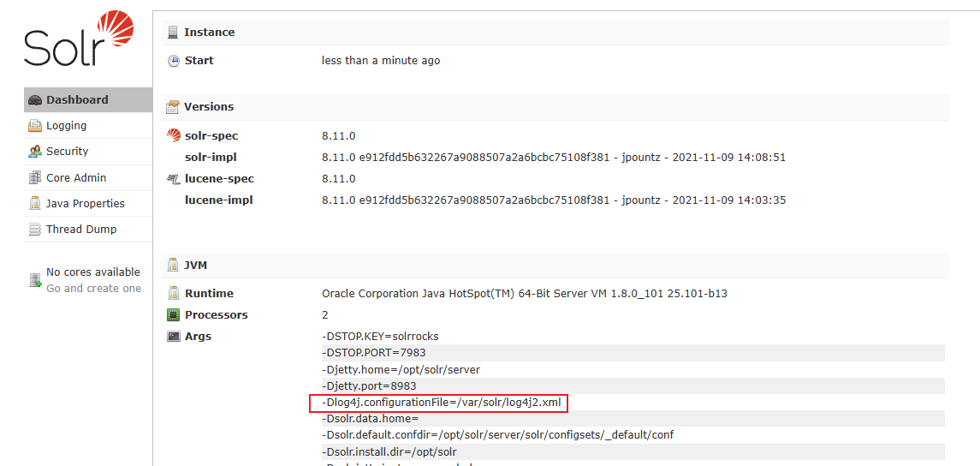The image size is (980, 466).
Task: Click the Versions section header
Action: [x=208, y=107]
